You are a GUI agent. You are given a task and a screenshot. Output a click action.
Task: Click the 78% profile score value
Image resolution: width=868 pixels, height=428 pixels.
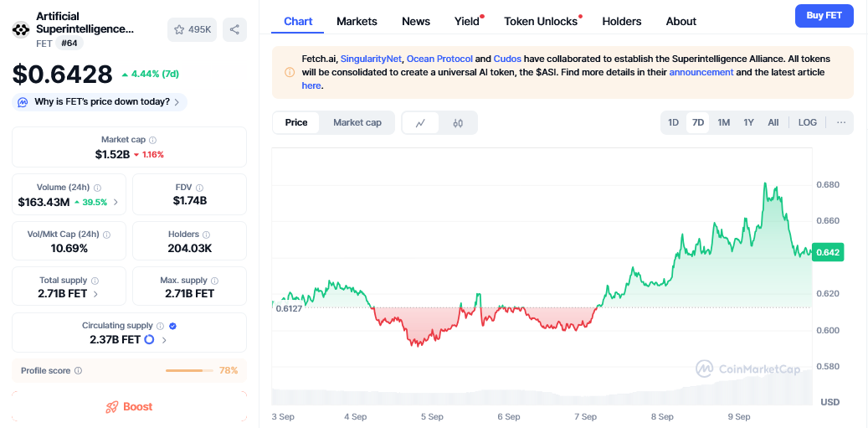point(229,370)
